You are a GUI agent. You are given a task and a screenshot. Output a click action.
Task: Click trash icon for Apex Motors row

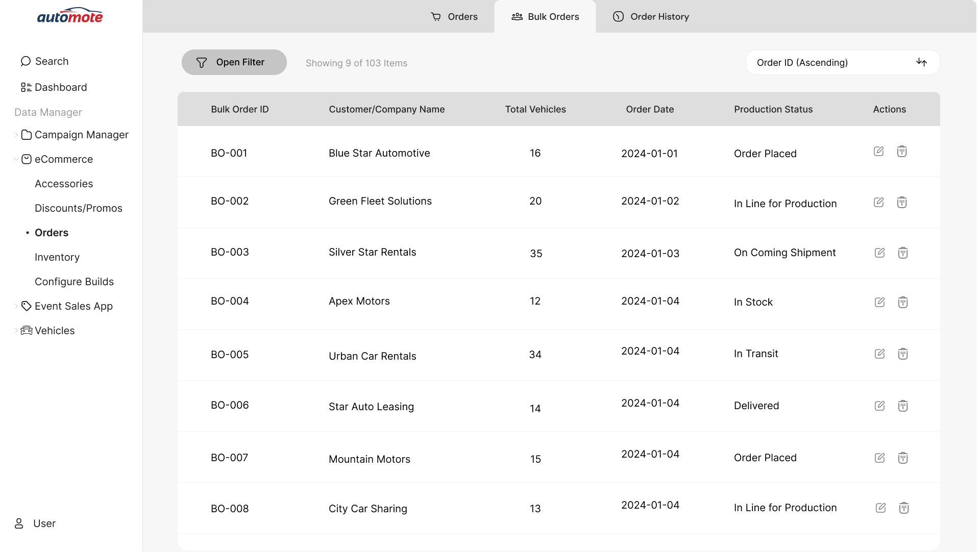point(902,303)
